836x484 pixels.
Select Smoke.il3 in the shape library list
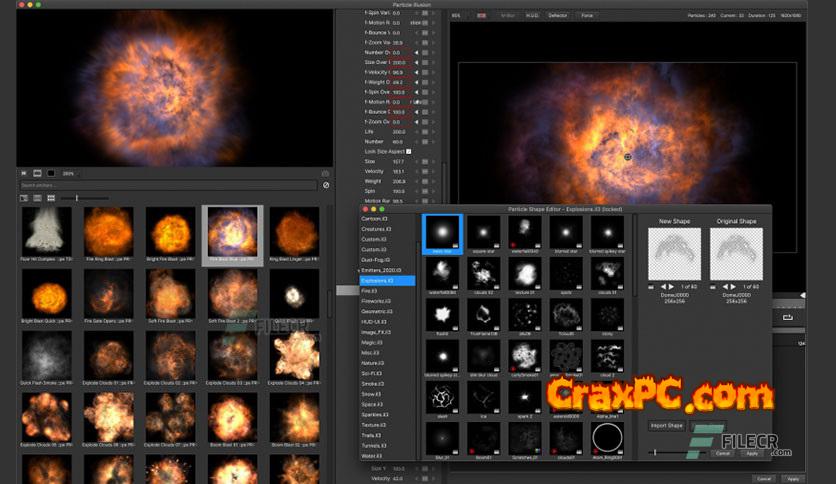(373, 383)
